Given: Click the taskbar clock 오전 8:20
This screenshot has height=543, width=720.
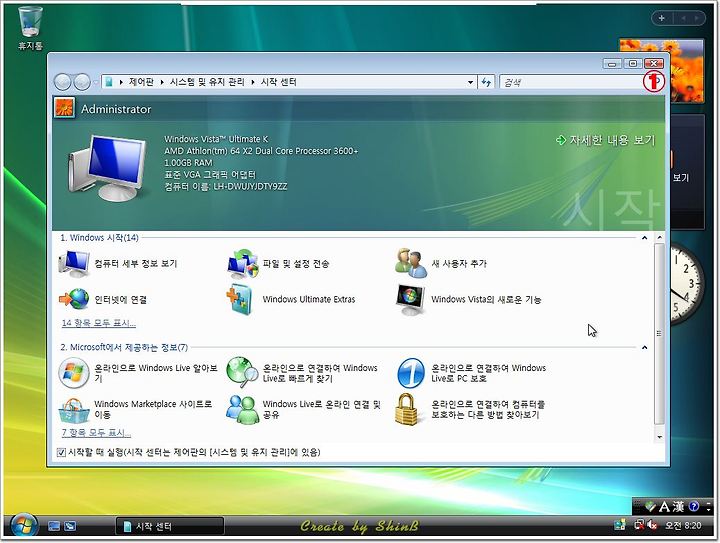Looking at the screenshot, I should point(683,526).
